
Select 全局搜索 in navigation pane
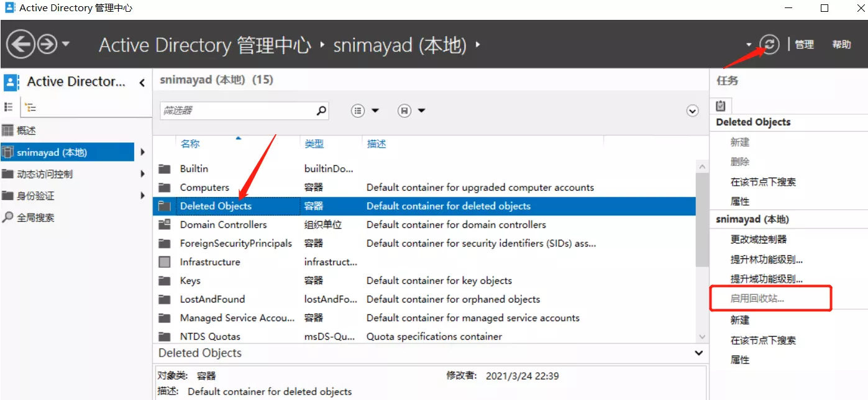(x=35, y=217)
